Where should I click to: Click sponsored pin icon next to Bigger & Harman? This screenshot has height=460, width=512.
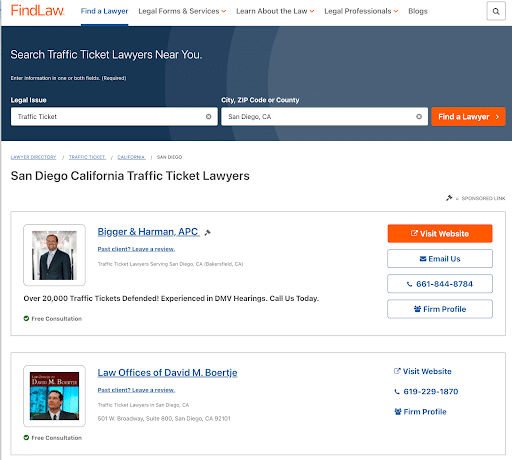(x=208, y=232)
